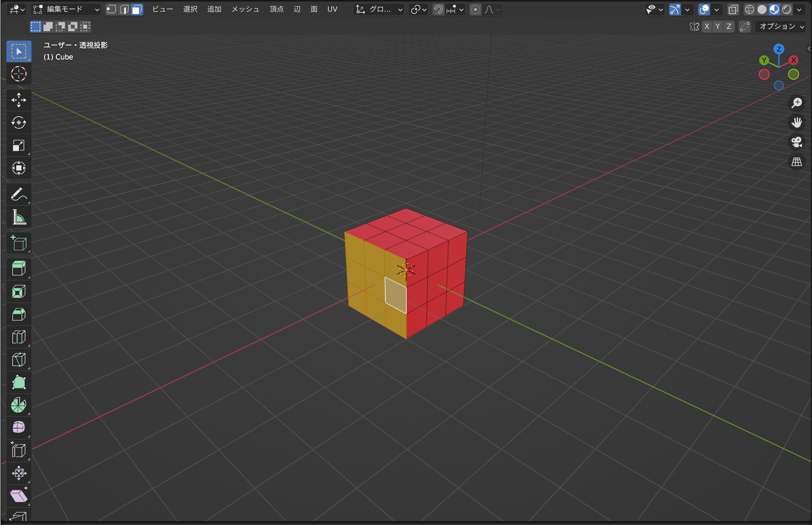Activate the Loop Cut tool
Viewport: 812px width, 525px height.
point(19,337)
